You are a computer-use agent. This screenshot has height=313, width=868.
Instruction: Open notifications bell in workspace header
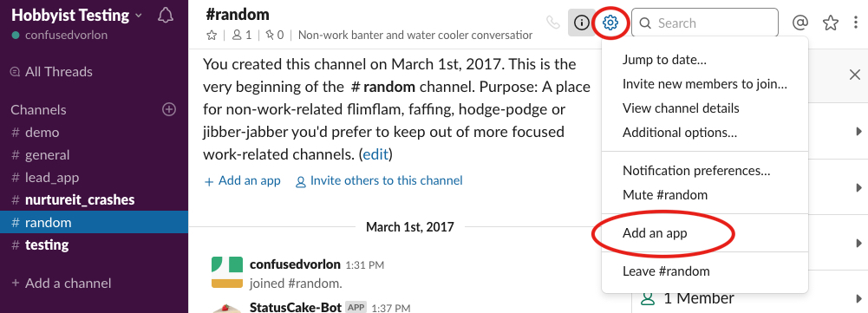click(166, 16)
